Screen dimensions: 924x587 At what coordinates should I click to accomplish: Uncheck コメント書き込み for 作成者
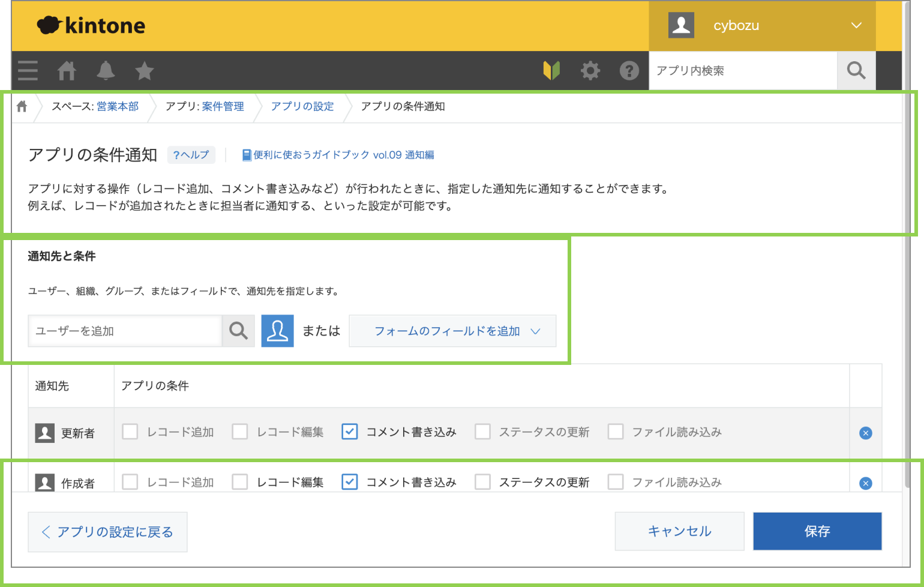(x=350, y=481)
